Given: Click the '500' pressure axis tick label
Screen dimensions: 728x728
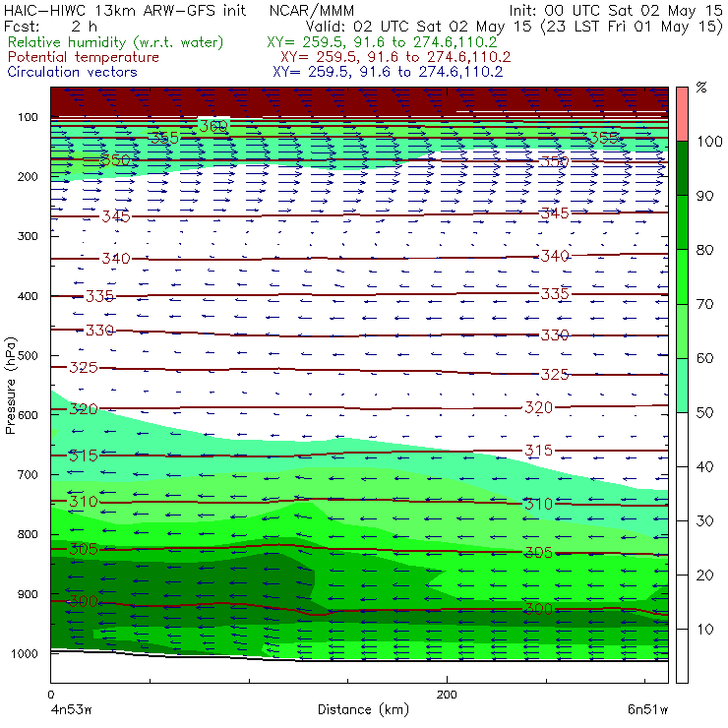Looking at the screenshot, I should [28, 355].
